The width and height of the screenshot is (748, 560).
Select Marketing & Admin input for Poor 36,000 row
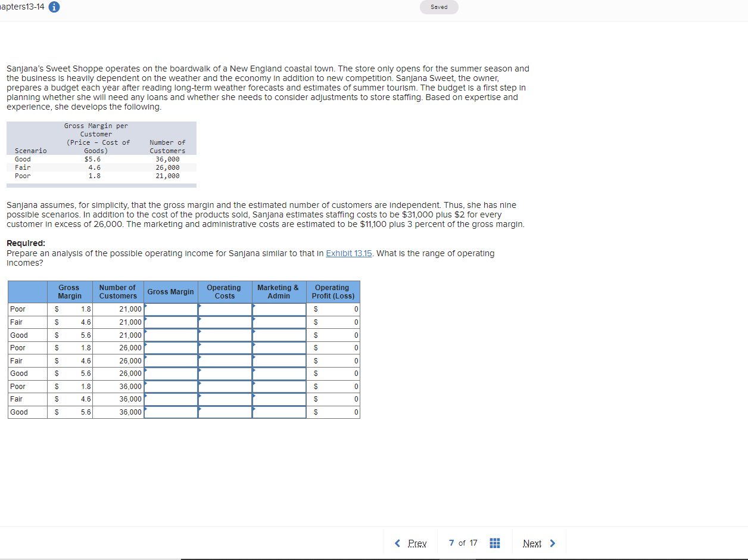tap(279, 386)
